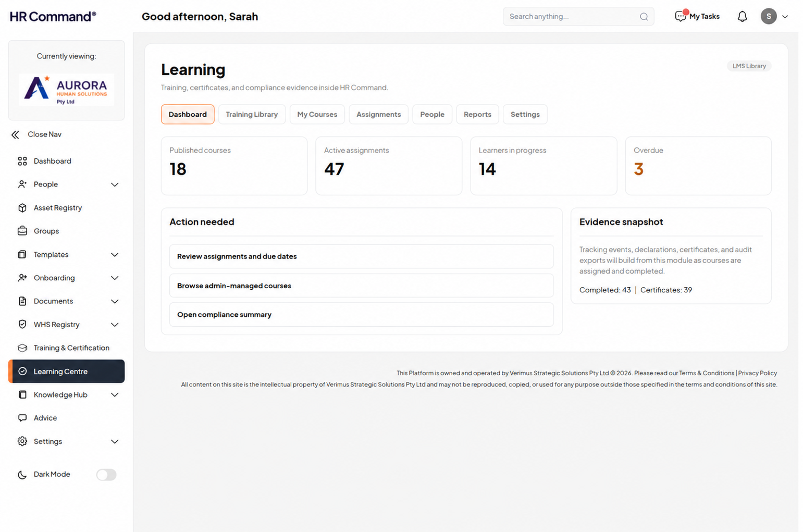
Task: Click "Completed: 43" text
Action: coord(605,290)
